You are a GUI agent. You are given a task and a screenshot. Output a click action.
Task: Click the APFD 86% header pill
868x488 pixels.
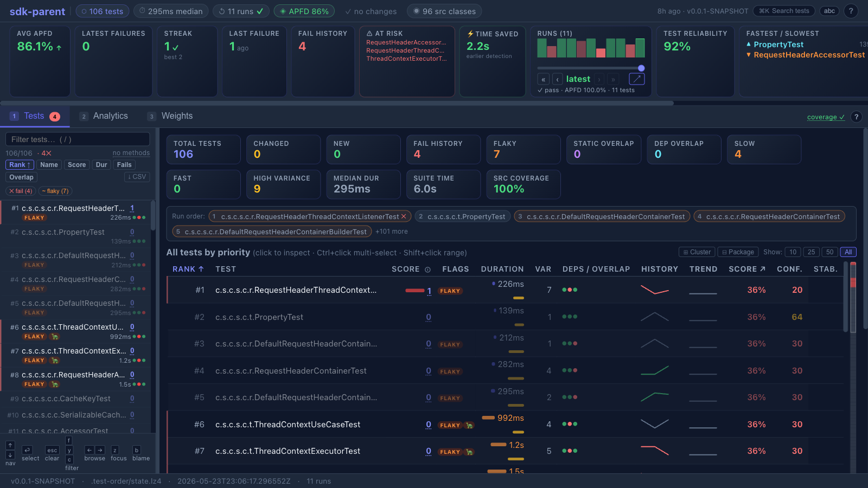304,11
